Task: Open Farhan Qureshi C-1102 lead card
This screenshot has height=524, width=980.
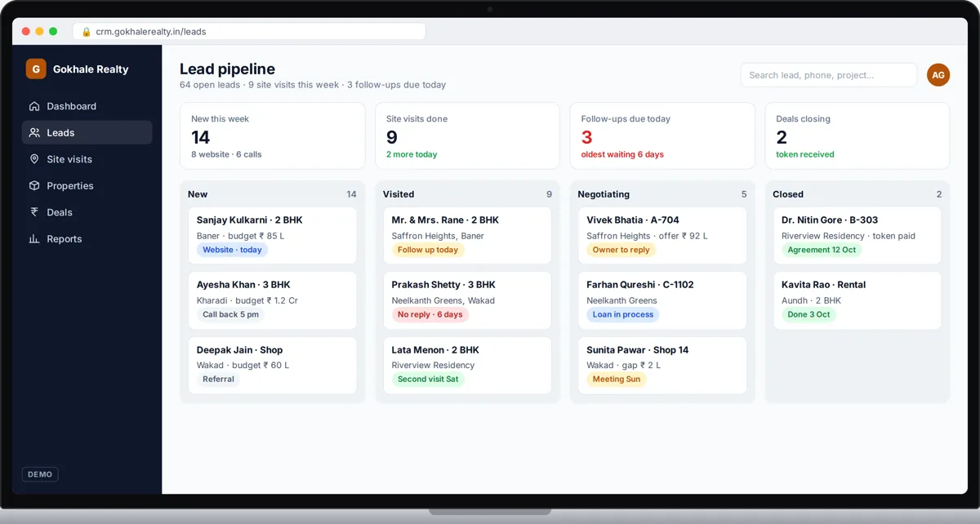Action: point(662,300)
